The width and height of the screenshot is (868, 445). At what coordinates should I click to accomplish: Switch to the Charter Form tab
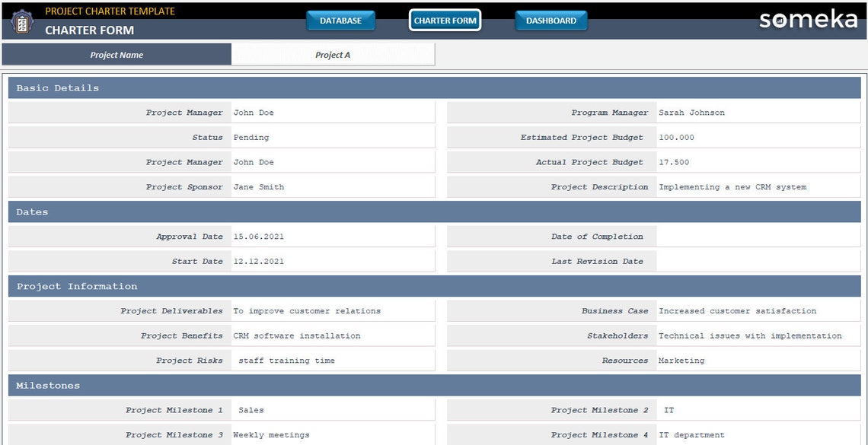pyautogui.click(x=445, y=21)
